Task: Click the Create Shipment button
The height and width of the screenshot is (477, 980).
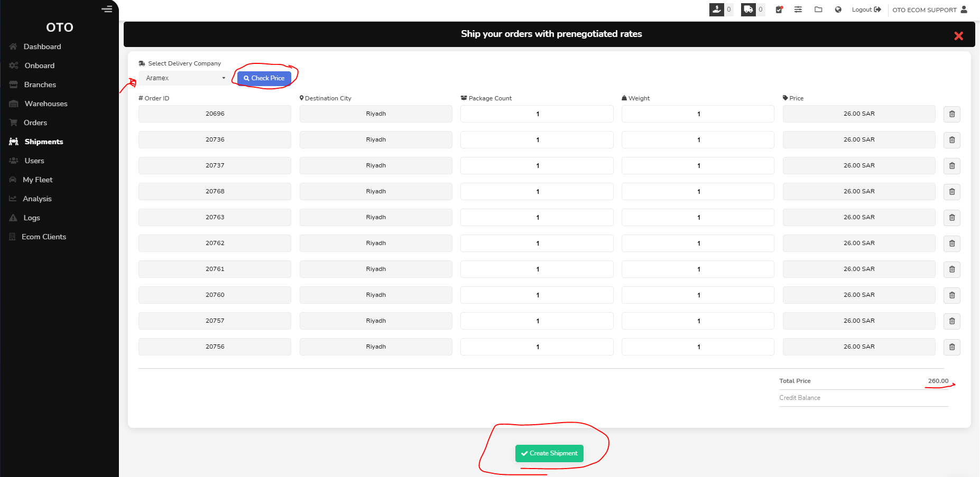Action: [549, 453]
